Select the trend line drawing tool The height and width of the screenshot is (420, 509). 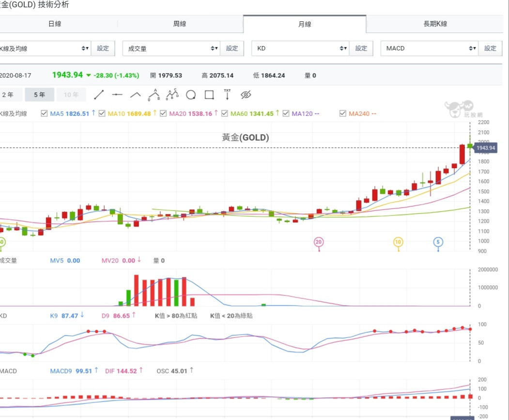pyautogui.click(x=99, y=95)
